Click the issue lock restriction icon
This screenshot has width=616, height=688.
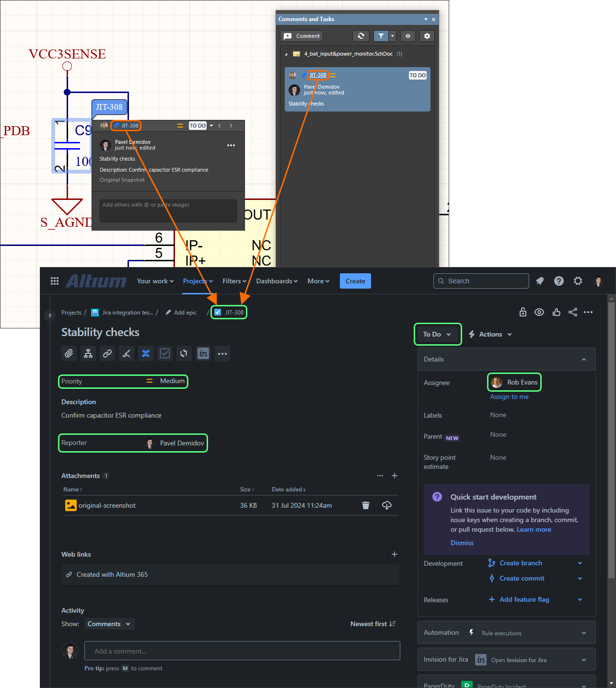(523, 312)
